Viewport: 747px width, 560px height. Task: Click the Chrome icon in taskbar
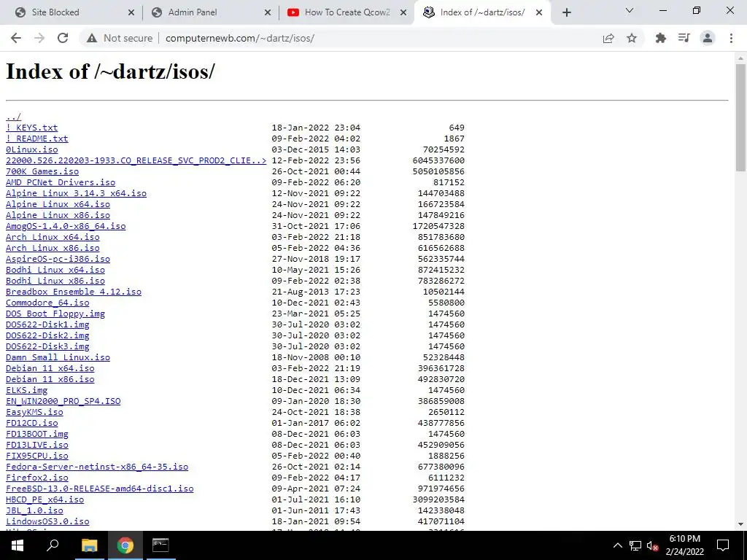tap(125, 545)
